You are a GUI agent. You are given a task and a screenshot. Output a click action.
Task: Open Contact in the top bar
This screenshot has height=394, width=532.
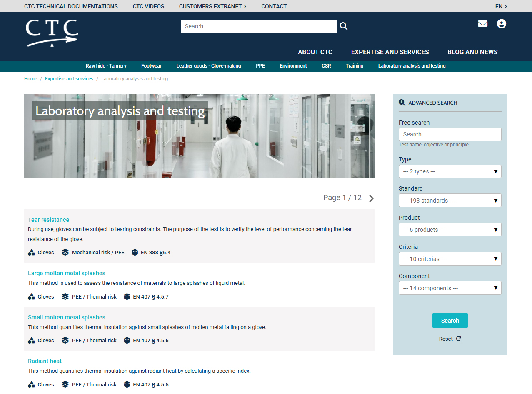point(274,6)
